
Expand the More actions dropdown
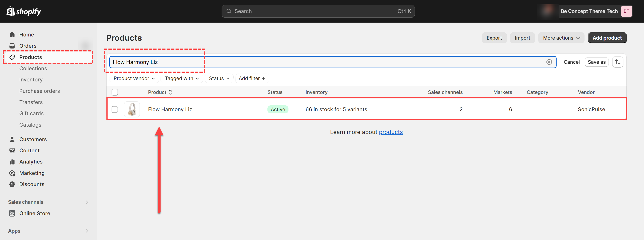pos(561,38)
